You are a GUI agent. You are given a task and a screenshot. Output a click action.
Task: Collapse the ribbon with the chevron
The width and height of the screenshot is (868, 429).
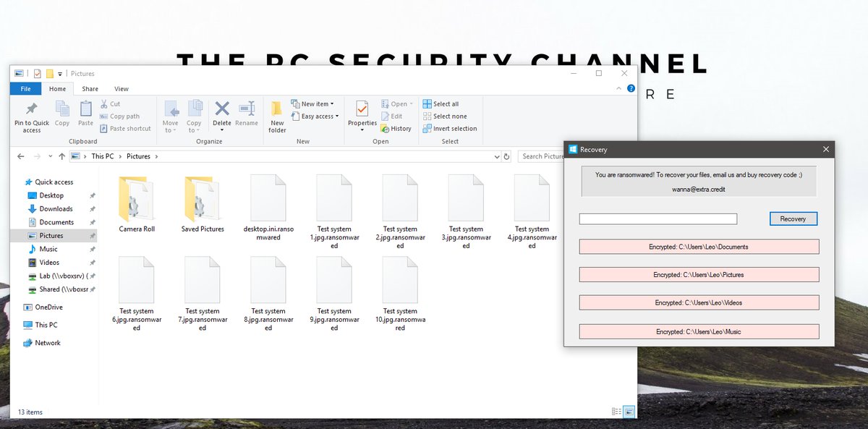point(618,89)
